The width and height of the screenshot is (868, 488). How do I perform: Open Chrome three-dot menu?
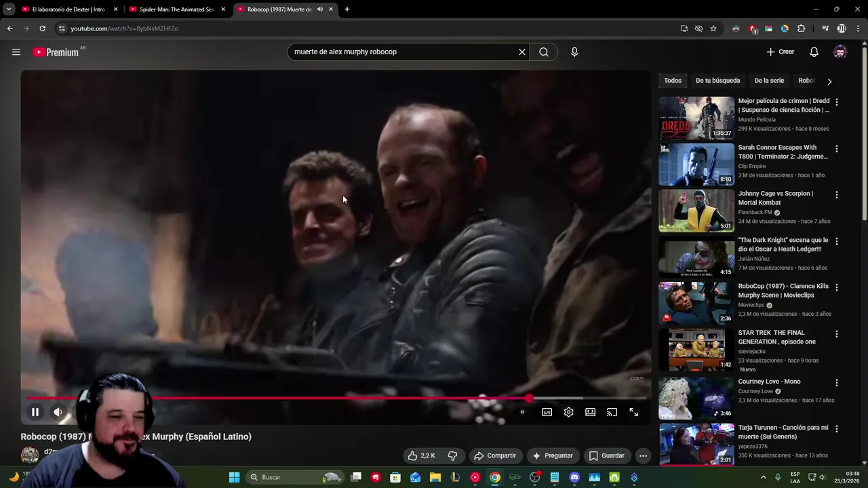coord(858,28)
